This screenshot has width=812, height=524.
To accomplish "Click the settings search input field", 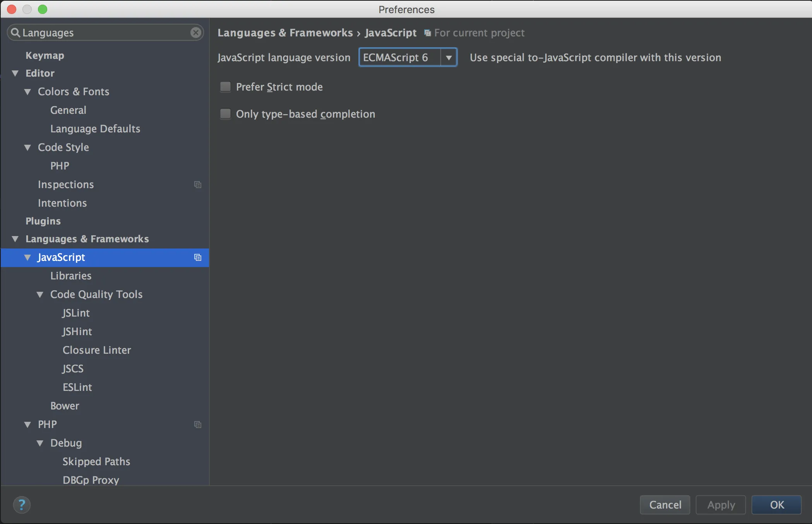I will click(104, 33).
